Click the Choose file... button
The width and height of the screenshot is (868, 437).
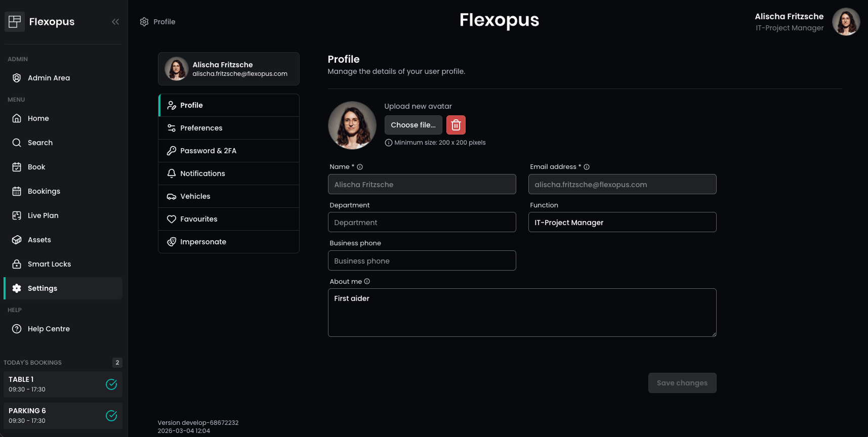point(413,125)
